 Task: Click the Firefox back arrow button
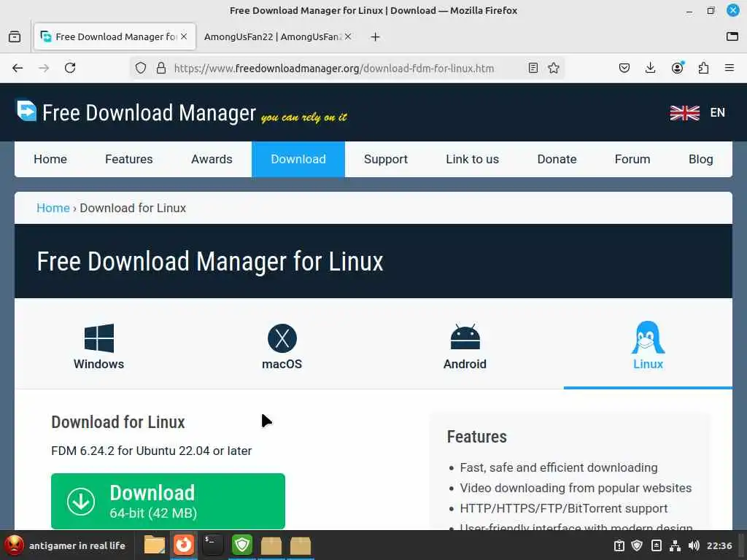(18, 68)
